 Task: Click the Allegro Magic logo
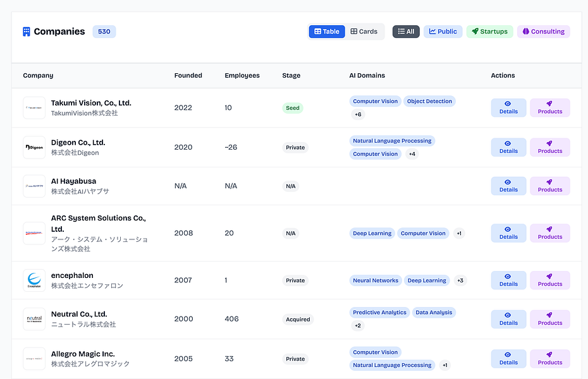pyautogui.click(x=34, y=359)
